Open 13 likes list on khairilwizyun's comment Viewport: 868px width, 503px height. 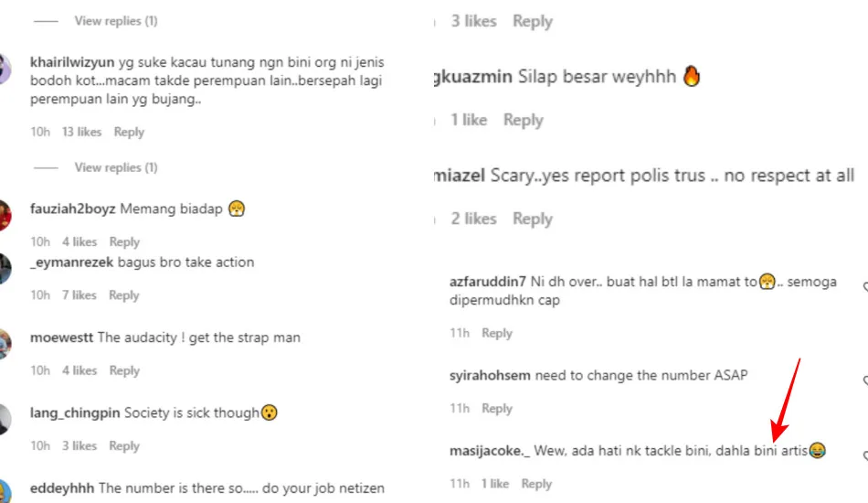81,132
